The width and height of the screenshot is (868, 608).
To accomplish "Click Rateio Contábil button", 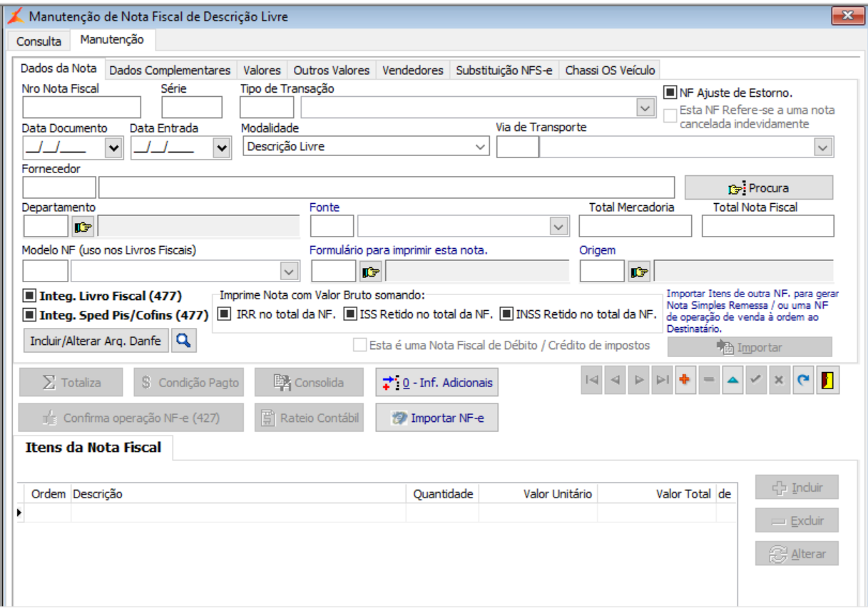I will [309, 418].
